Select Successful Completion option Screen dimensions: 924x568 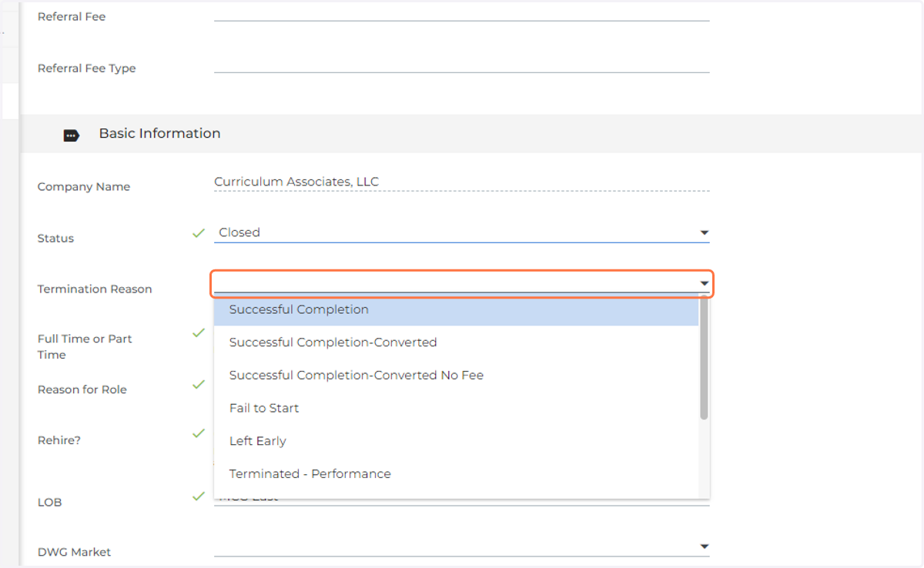point(456,309)
